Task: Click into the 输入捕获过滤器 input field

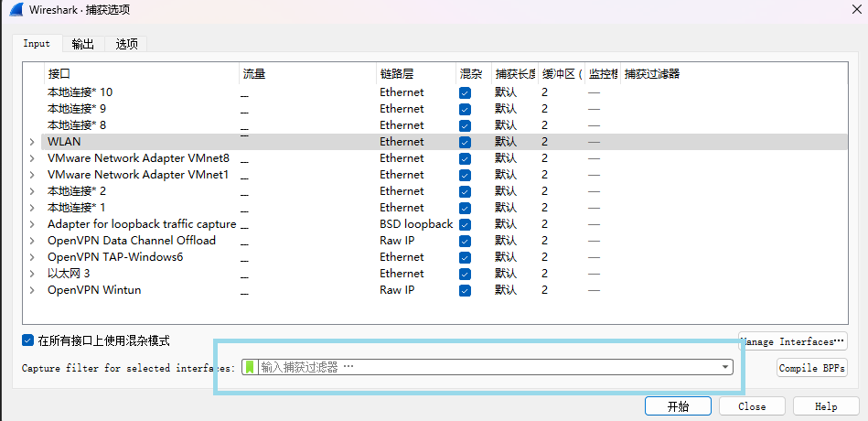Action: point(485,367)
